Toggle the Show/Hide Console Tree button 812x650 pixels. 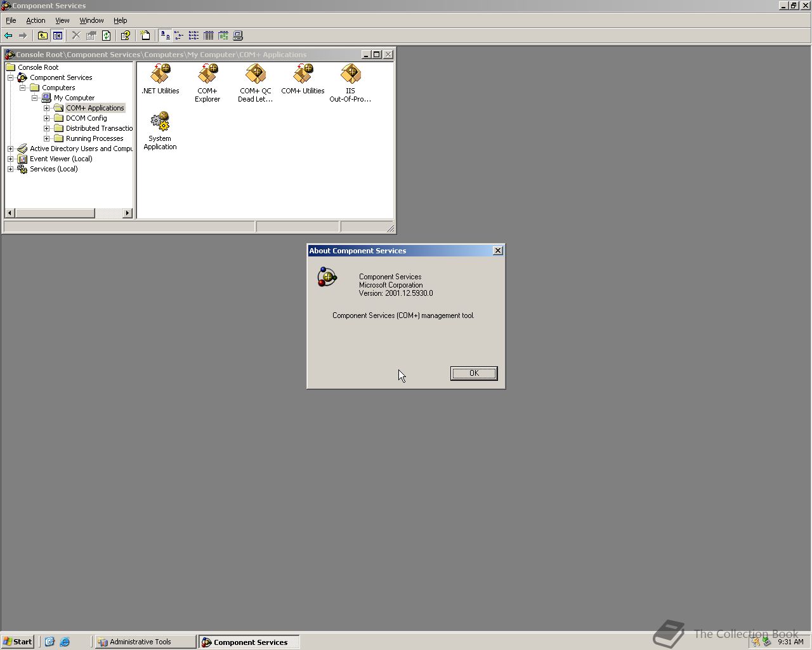pos(58,36)
